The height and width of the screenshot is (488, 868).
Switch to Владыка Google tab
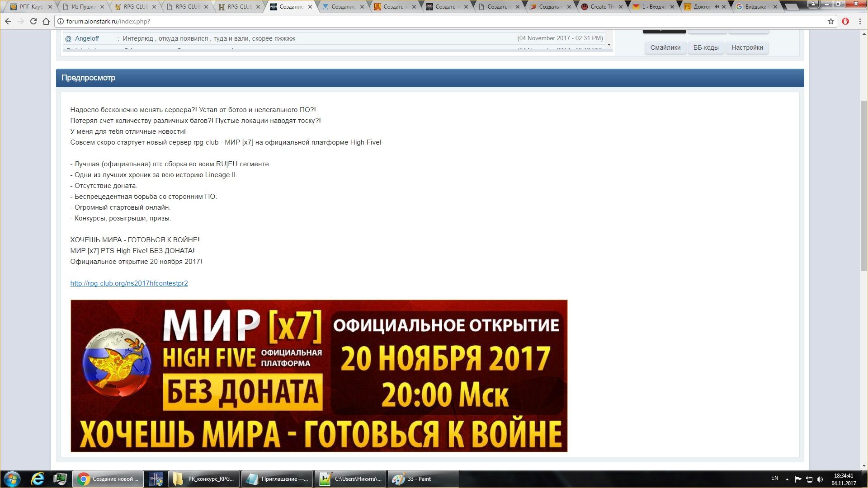tap(755, 7)
